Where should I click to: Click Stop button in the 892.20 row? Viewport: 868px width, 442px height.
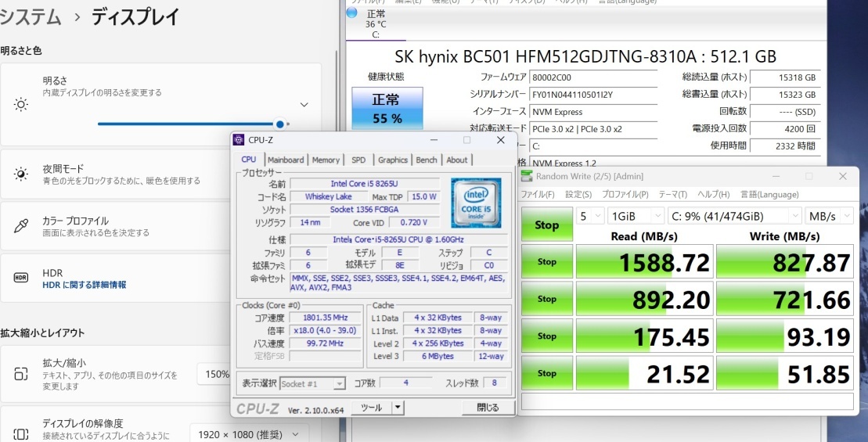point(547,299)
